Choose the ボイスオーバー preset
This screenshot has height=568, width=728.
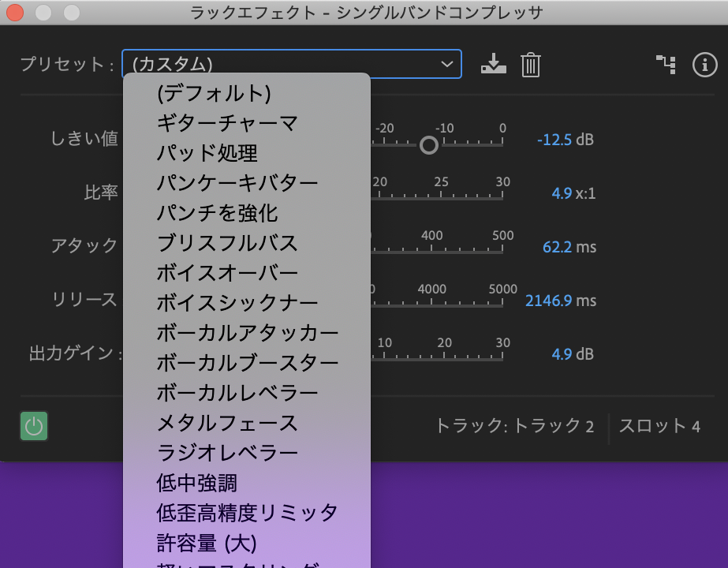coord(227,273)
